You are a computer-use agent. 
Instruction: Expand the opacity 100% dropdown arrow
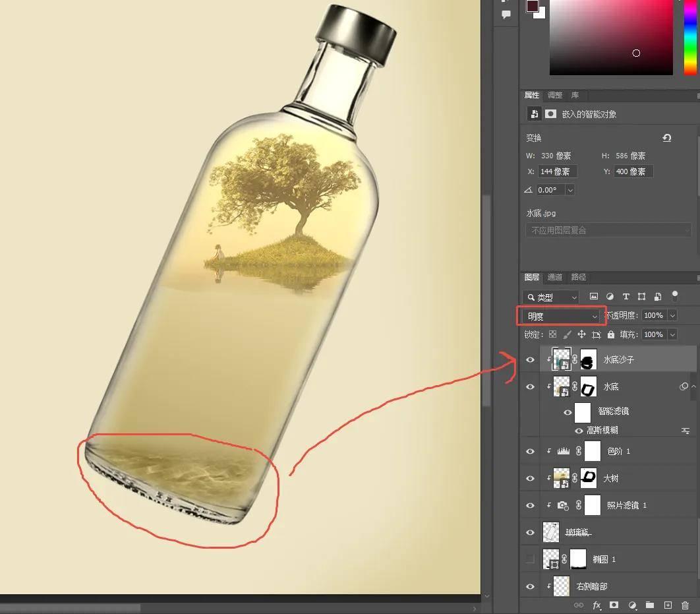(672, 316)
